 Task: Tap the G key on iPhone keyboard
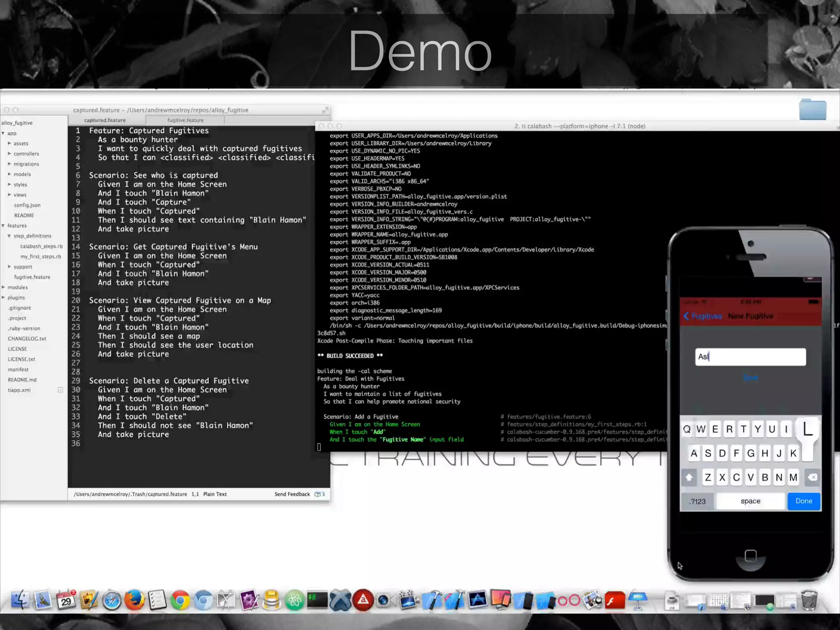coord(751,453)
